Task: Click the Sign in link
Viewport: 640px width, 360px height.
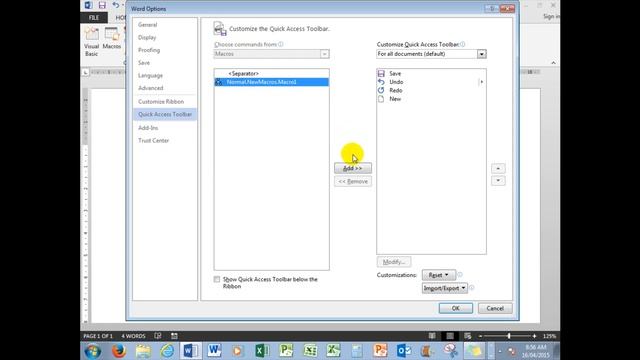Action: tap(551, 17)
